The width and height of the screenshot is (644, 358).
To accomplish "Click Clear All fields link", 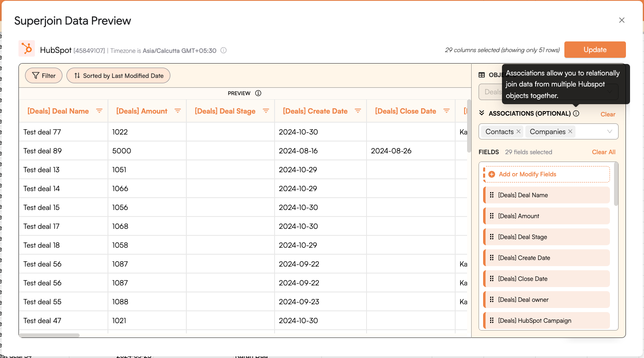I will 603,152.
